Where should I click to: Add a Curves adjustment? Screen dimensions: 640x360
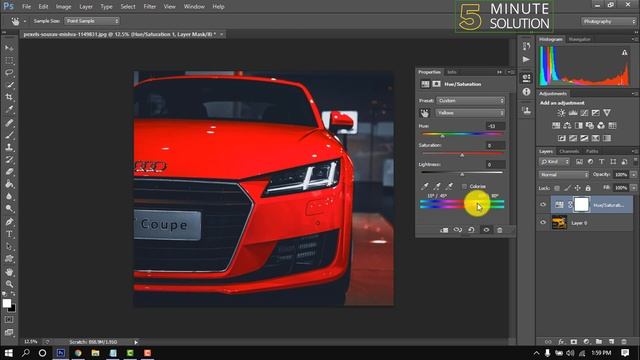coord(584,113)
